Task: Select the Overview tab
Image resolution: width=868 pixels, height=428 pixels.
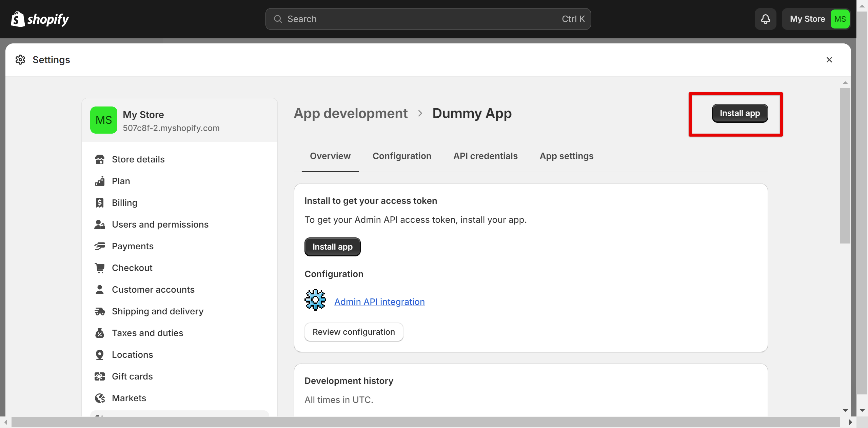Action: point(330,156)
